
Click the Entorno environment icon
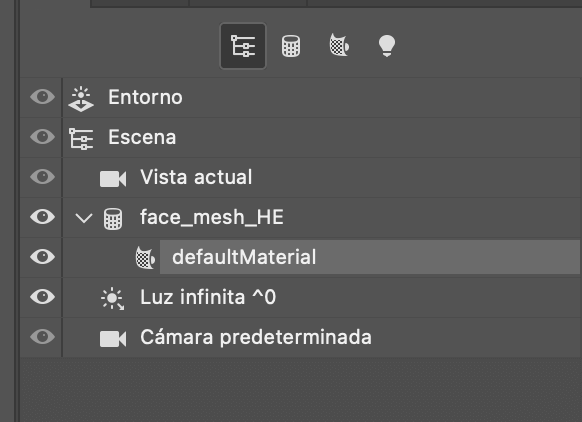81,99
